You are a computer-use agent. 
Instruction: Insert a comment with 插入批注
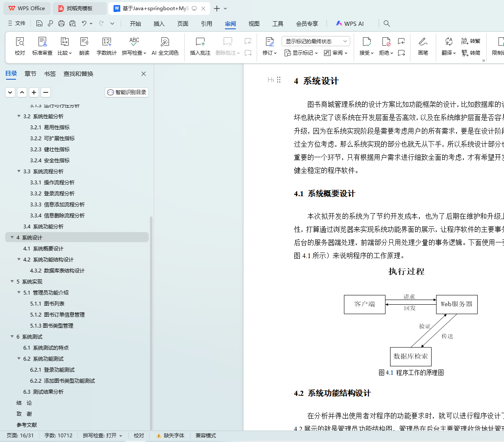(200, 46)
